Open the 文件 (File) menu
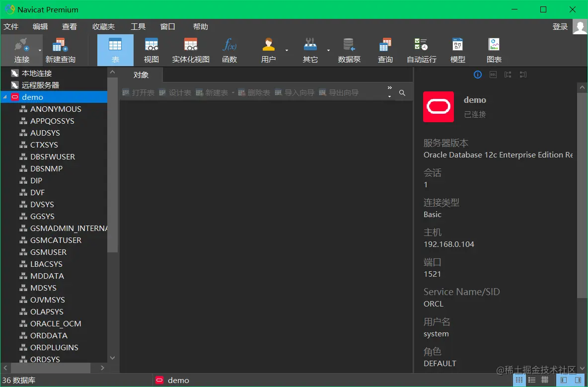 tap(11, 27)
